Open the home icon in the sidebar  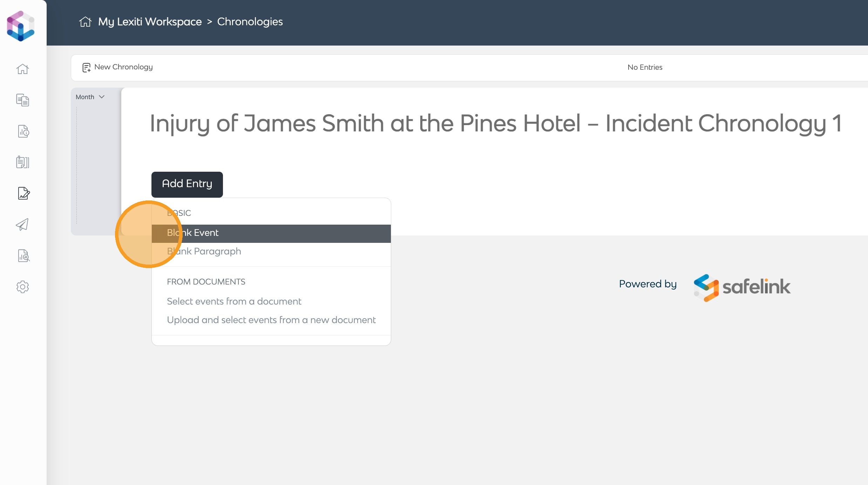pyautogui.click(x=23, y=69)
